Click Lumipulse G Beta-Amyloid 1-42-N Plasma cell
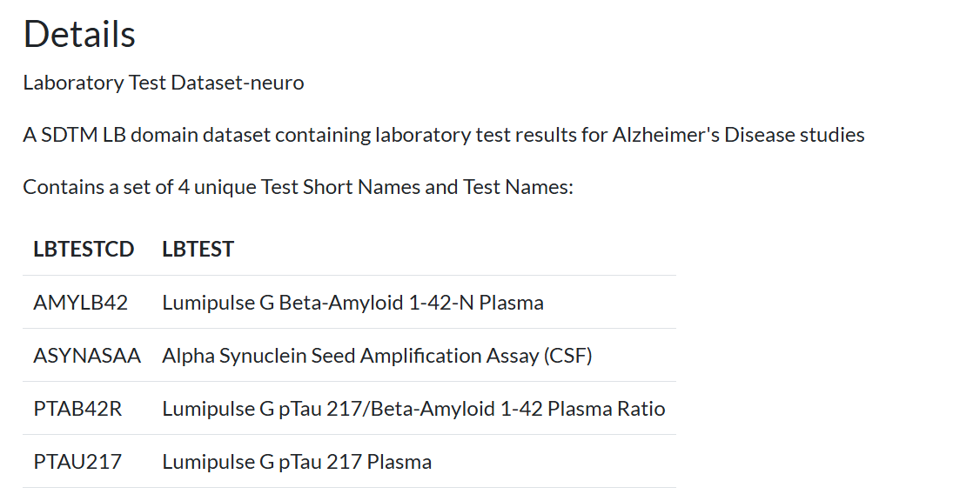The width and height of the screenshot is (980, 501). click(x=352, y=303)
